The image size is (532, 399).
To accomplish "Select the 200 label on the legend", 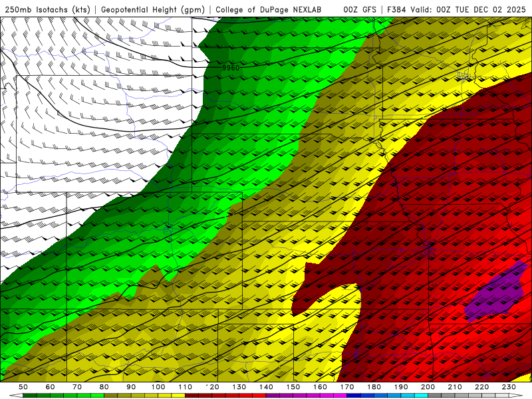I will tap(428, 387).
